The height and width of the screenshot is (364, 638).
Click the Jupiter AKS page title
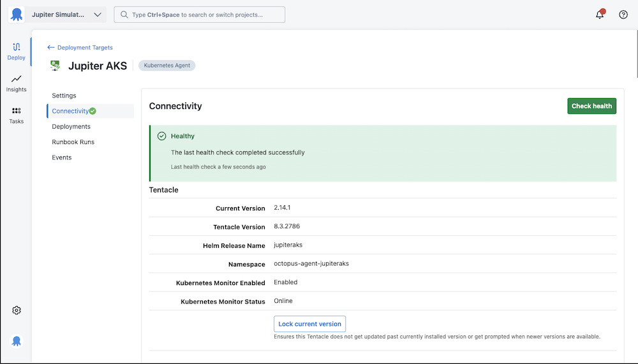coord(98,66)
